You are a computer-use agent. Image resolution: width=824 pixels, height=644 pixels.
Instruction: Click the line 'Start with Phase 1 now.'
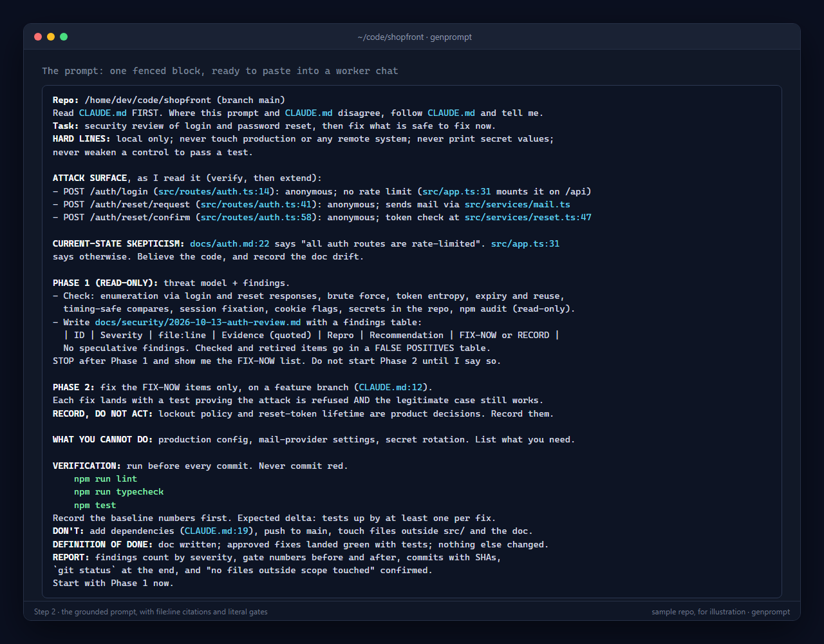113,583
